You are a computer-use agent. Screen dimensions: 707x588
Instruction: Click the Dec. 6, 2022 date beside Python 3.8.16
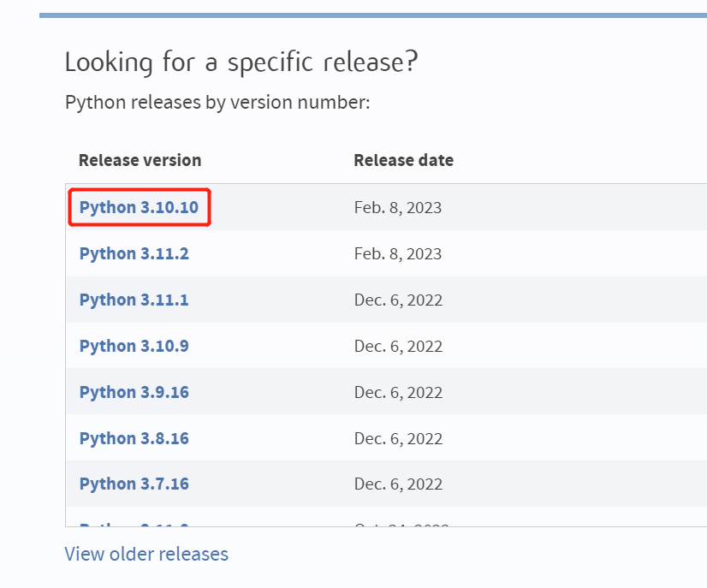398,439
